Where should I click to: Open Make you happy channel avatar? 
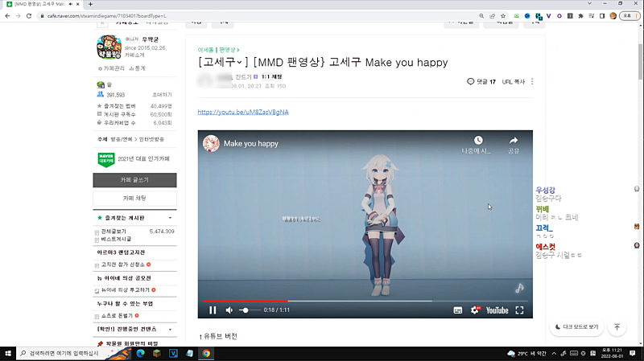click(x=211, y=144)
